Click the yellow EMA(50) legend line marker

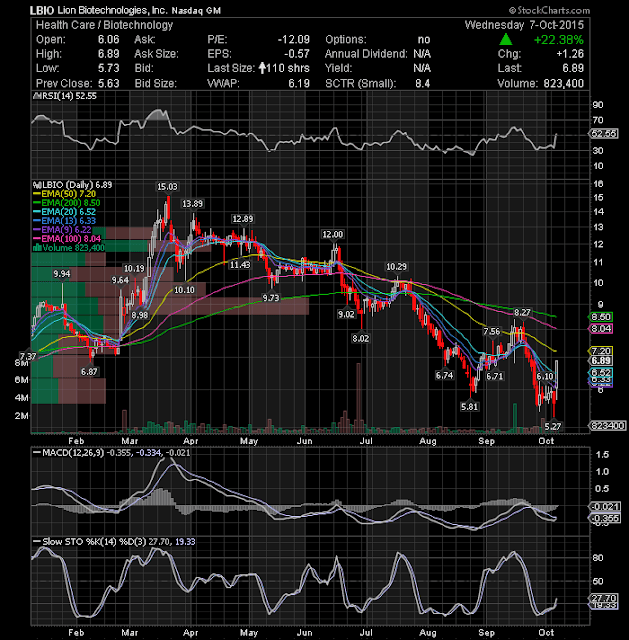click(x=37, y=194)
